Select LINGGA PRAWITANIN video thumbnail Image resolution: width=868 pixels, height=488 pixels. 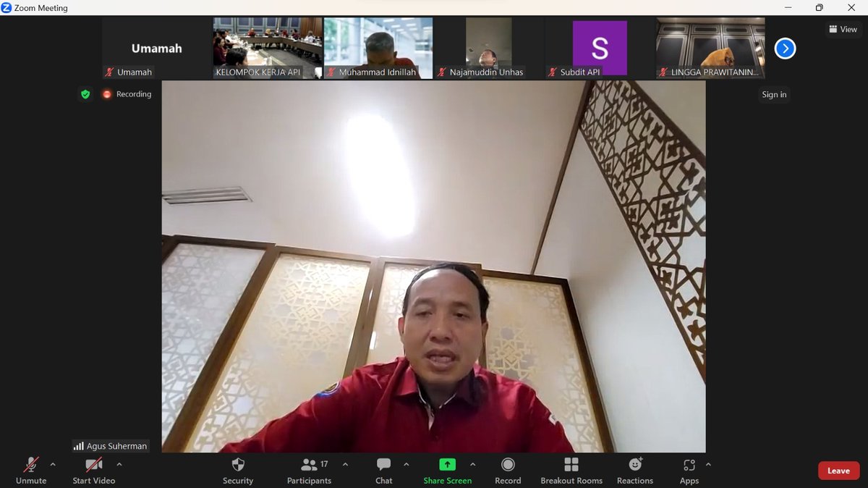click(x=710, y=48)
